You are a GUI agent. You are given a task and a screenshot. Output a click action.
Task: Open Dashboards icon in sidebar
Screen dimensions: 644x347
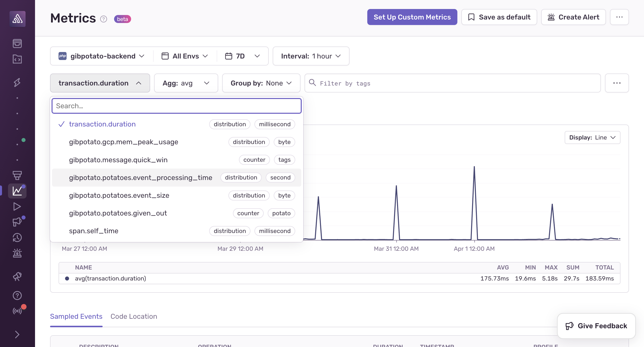point(17,175)
